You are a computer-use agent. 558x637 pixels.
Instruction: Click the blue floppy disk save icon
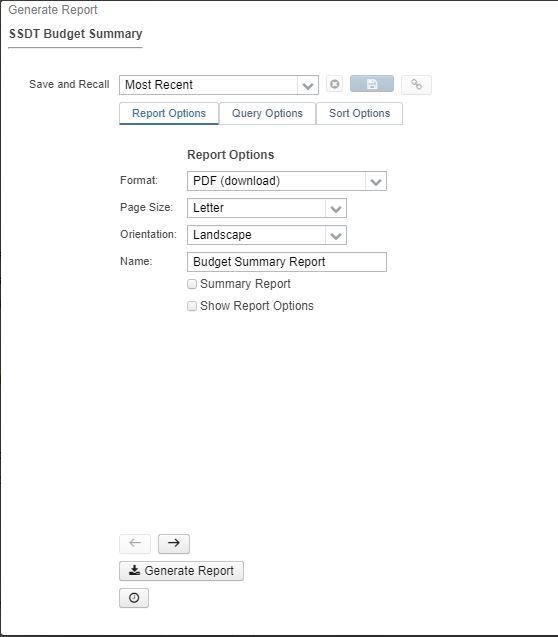pyautogui.click(x=372, y=84)
